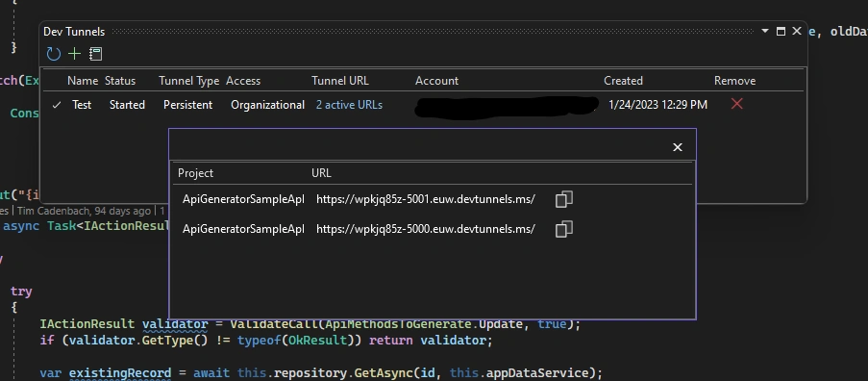Sort tunnels by Status column header
This screenshot has height=381, width=868.
(x=120, y=81)
